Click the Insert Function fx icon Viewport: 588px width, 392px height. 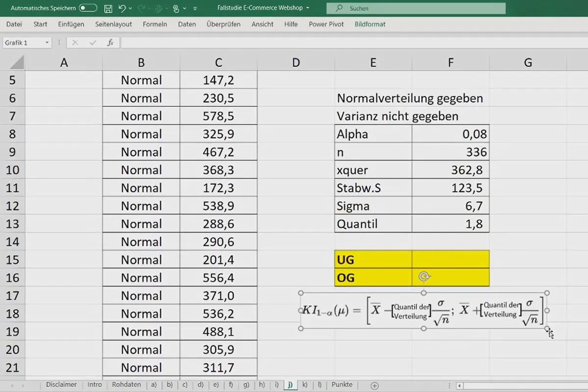pos(110,43)
